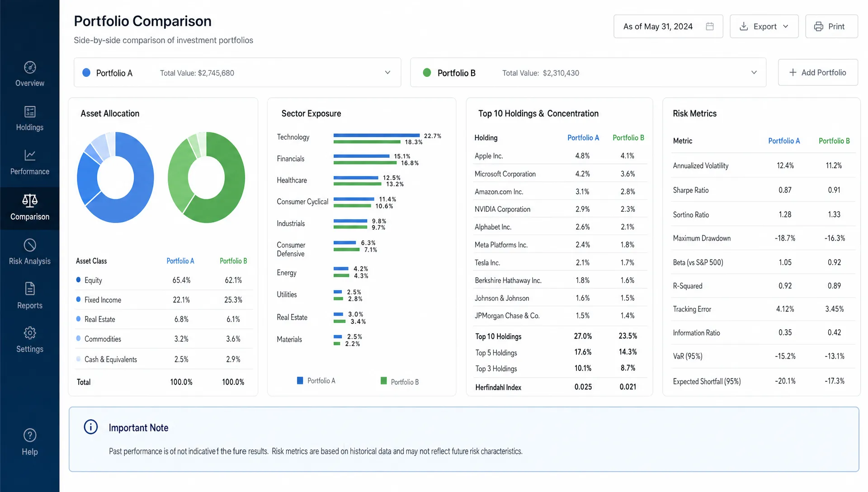Click the Financials Portfolio B green bar
The width and height of the screenshot is (868, 492).
click(x=365, y=163)
